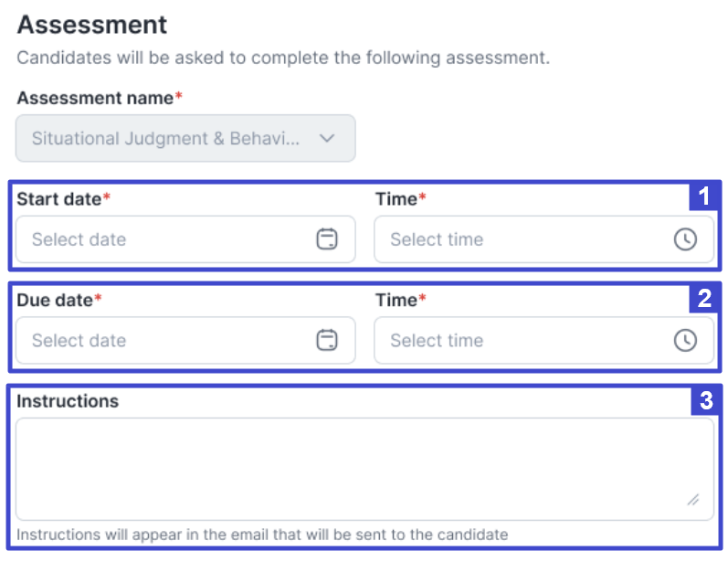Click the numbered badge 2 annotation
The width and height of the screenshot is (728, 562).
pos(703,298)
